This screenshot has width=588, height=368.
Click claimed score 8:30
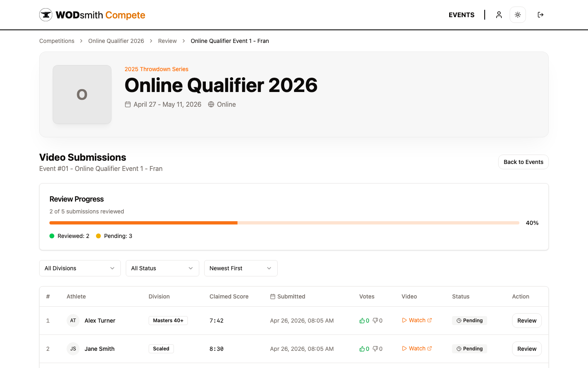[216, 349]
